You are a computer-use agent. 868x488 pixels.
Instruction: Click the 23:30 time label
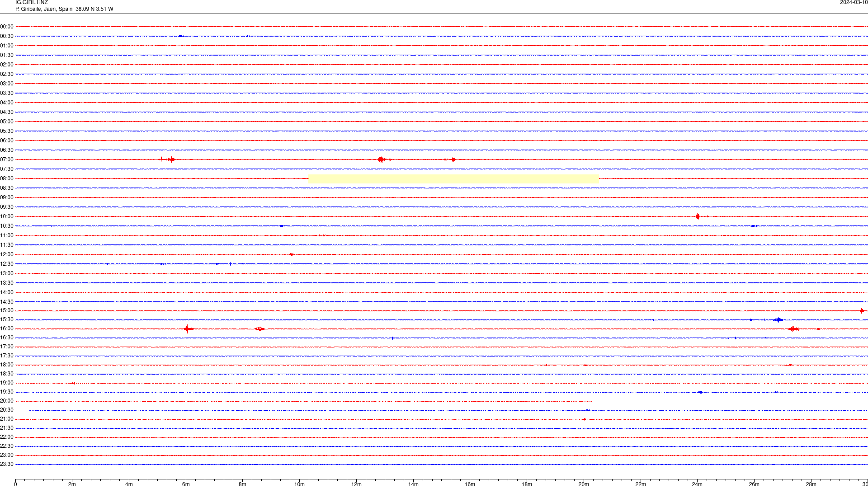click(7, 464)
